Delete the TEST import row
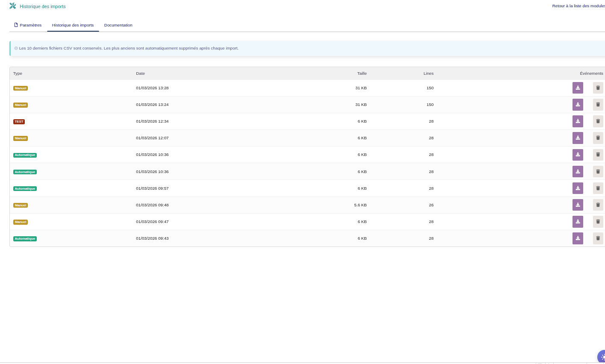Screen dimensions: 605x364 pos(598,121)
